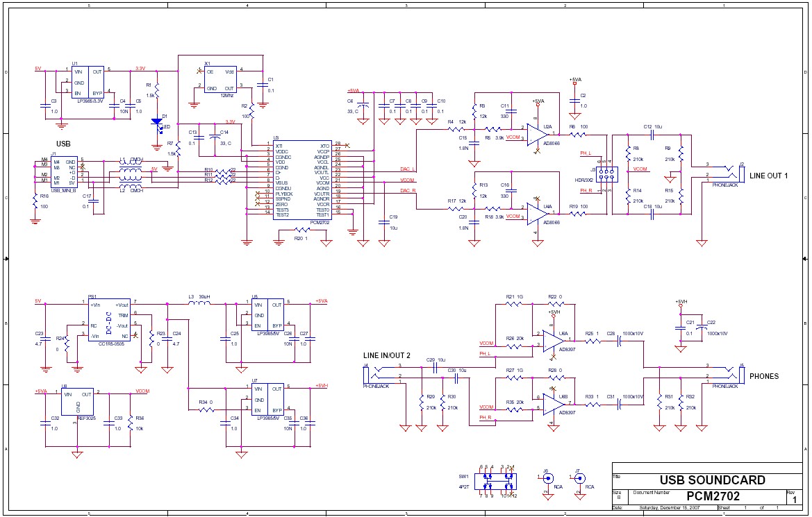Select the "LINE OUT 1" label
This screenshot has width=812, height=517.
768,176
